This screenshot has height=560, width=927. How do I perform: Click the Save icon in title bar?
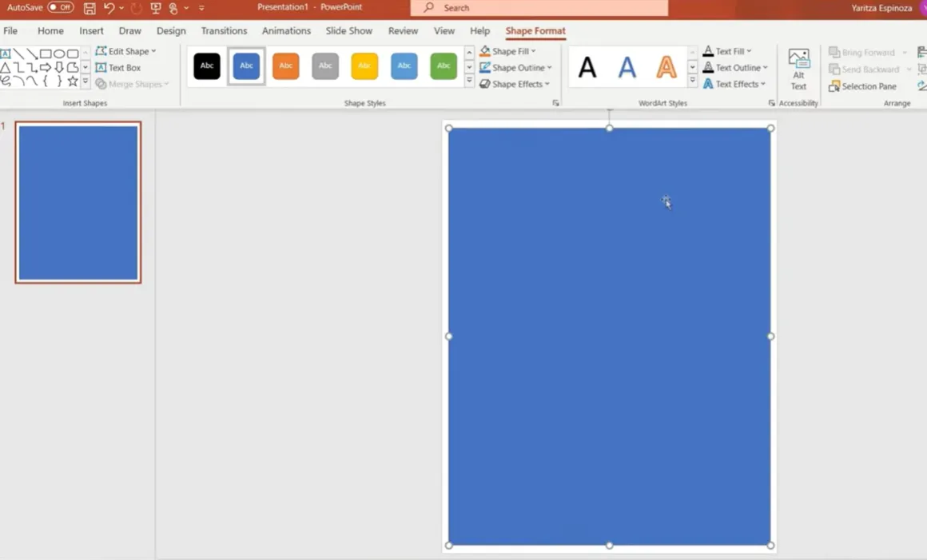90,8
